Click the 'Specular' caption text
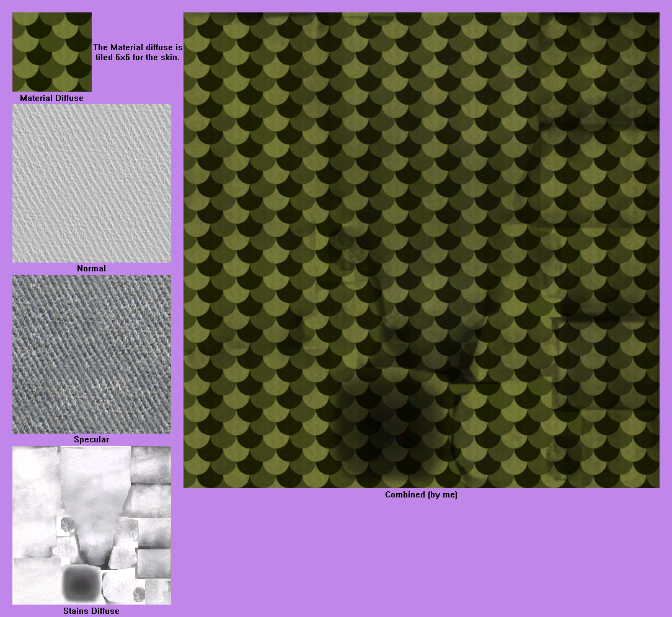The height and width of the screenshot is (617, 672). point(91,439)
